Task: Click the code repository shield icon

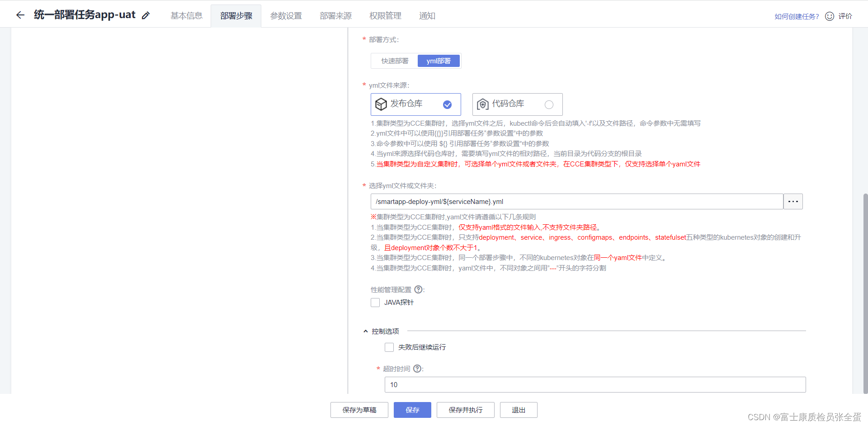Action: [482, 104]
